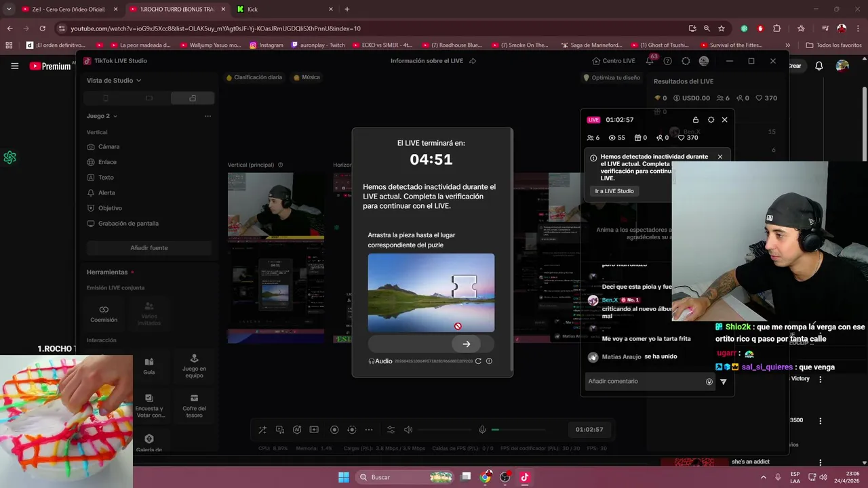Adjust the microphone level slider

tap(519, 430)
